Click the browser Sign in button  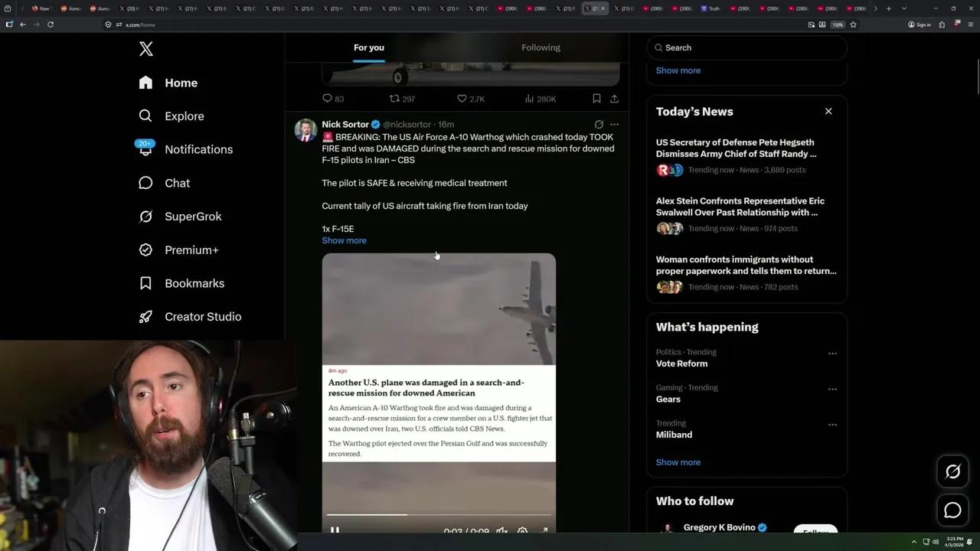coord(920,24)
